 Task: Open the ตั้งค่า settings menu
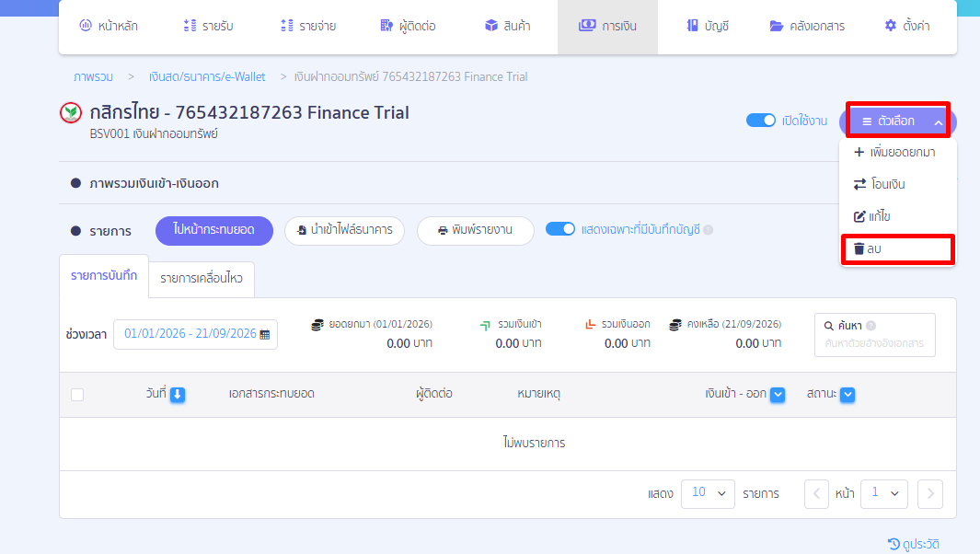[x=907, y=27]
